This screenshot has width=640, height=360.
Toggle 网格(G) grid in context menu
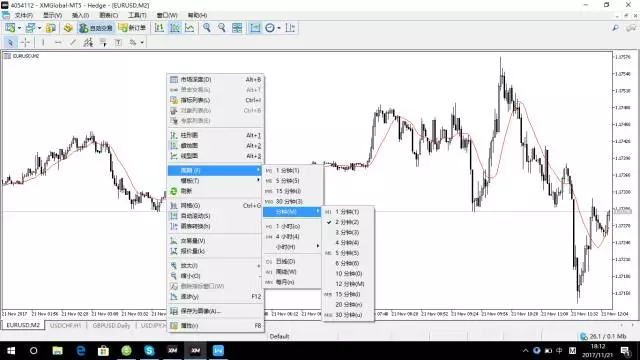tap(216, 206)
